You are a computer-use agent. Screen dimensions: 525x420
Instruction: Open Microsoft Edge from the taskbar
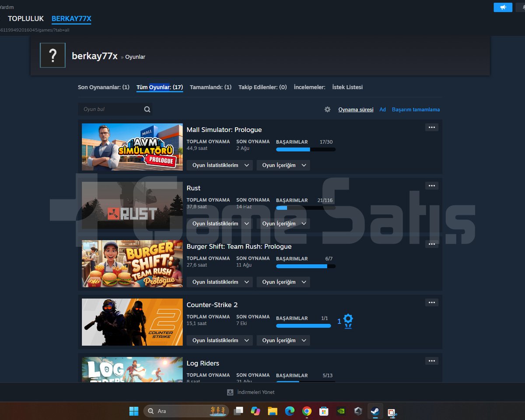tap(290, 411)
